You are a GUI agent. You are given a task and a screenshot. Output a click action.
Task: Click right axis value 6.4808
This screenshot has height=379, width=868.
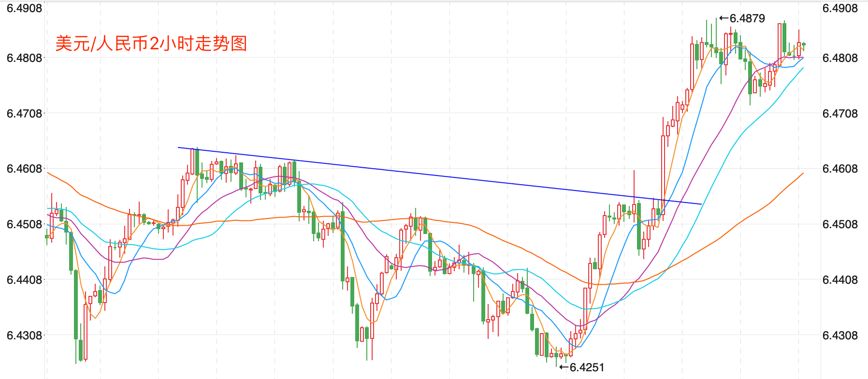pos(840,58)
